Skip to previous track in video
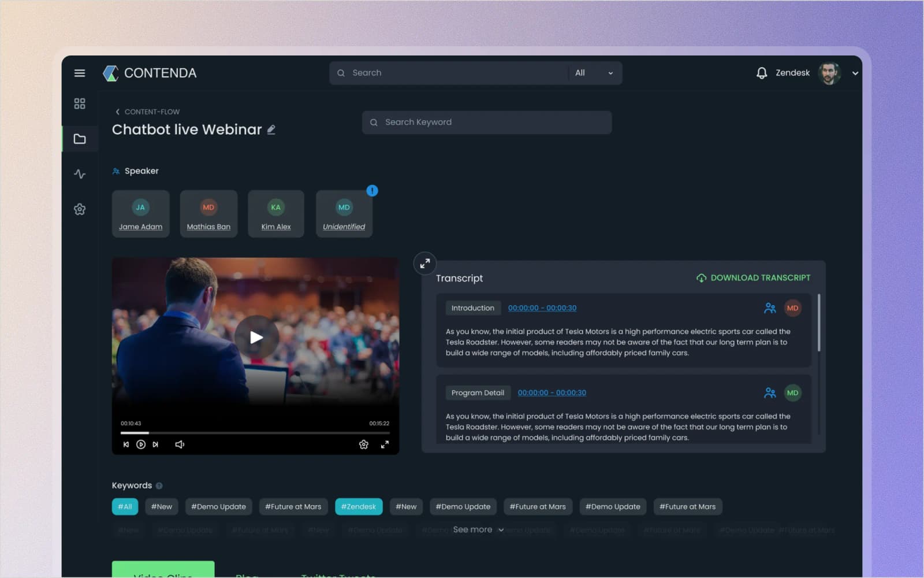The image size is (924, 578). [x=126, y=444]
